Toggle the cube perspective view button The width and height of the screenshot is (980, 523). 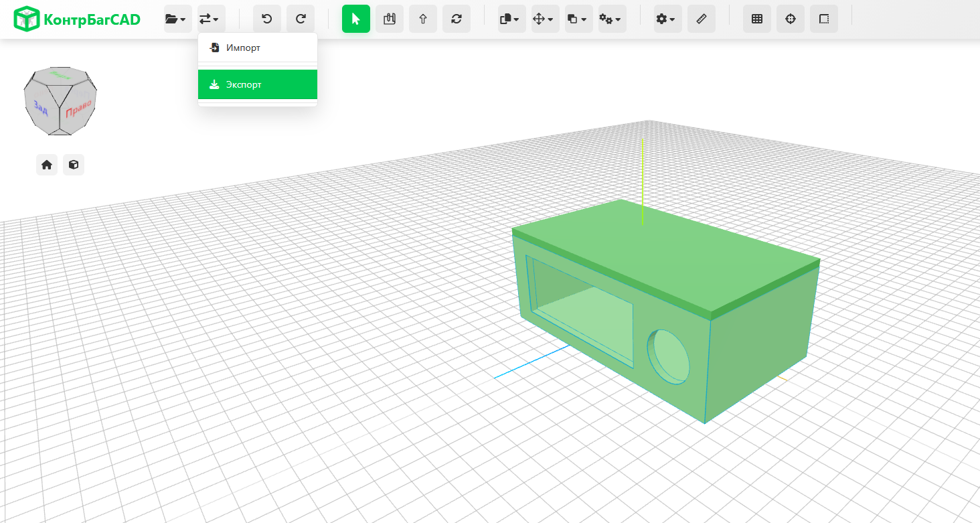[74, 165]
